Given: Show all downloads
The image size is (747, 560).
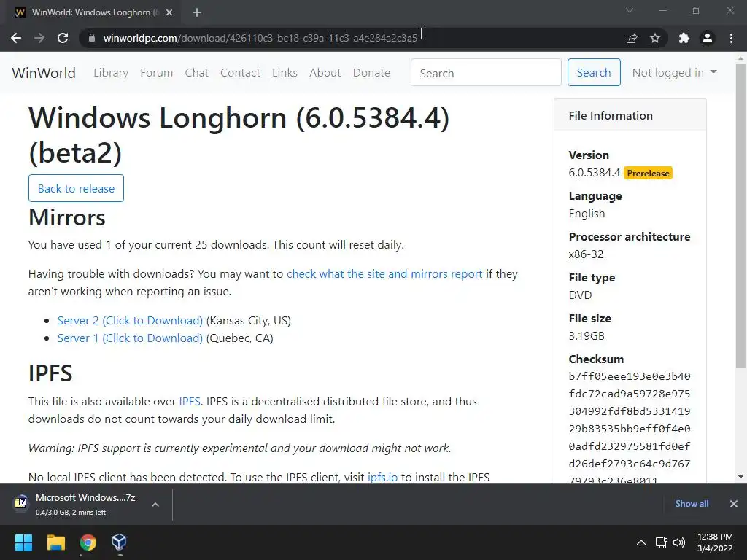Looking at the screenshot, I should pos(692,504).
